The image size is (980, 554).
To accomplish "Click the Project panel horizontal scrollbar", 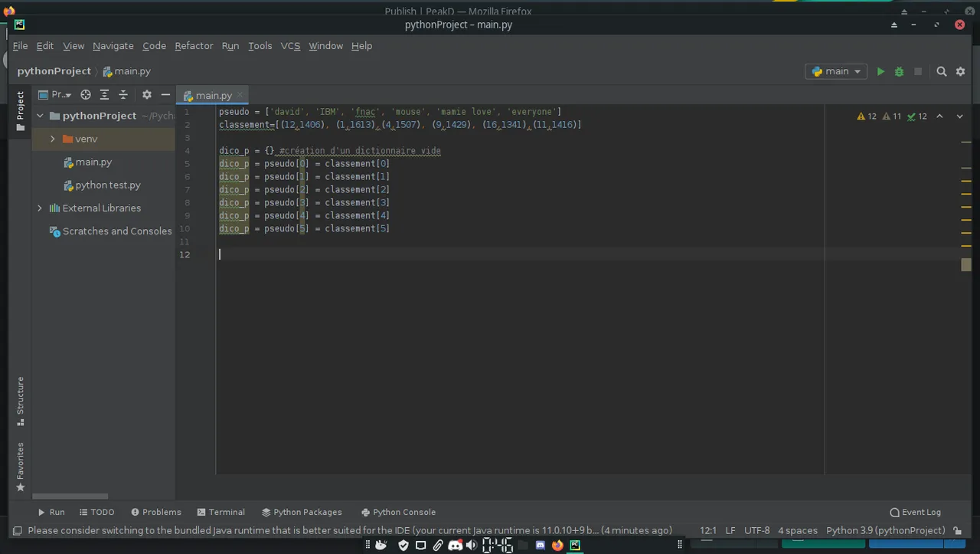I will coord(70,497).
